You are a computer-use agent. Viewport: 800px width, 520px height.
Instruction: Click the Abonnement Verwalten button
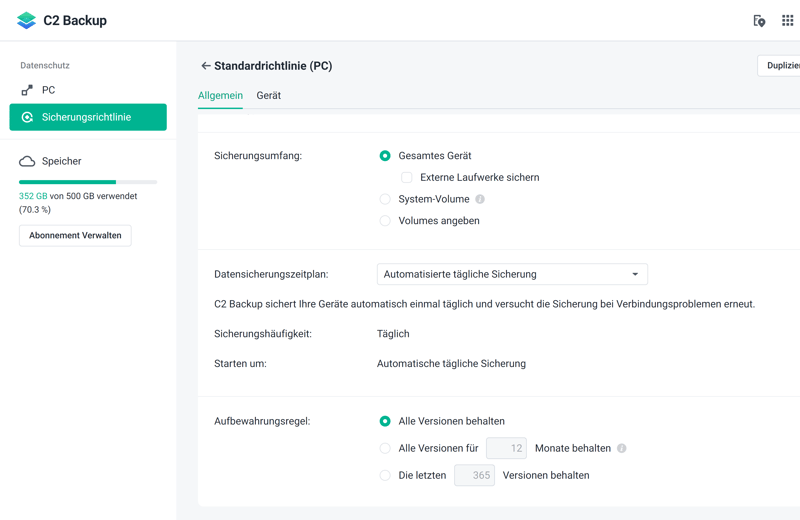point(75,236)
